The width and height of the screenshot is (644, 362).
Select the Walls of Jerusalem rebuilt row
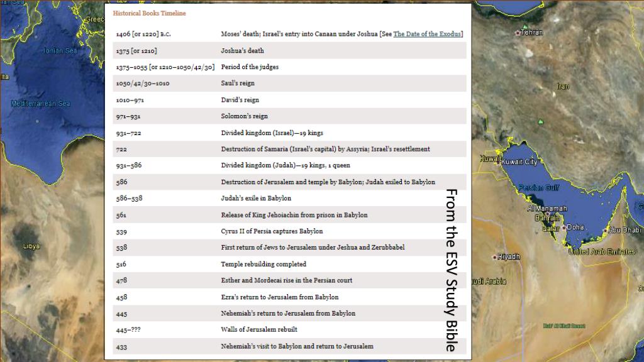coord(258,329)
